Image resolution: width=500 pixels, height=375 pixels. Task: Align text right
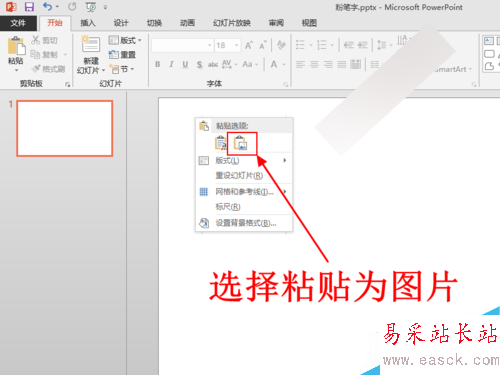tap(328, 64)
